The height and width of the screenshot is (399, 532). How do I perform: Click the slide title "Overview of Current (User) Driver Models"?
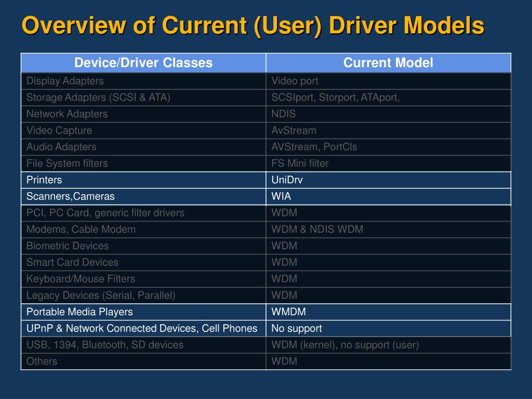pyautogui.click(x=252, y=25)
